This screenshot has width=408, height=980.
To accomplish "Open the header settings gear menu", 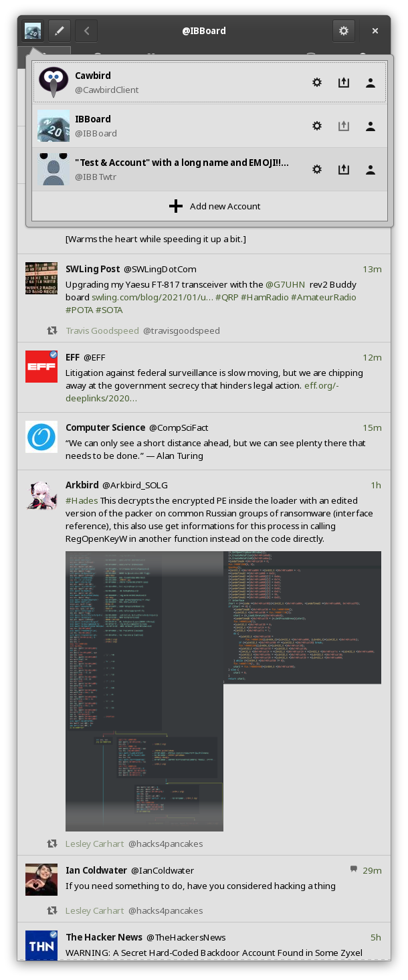I will pyautogui.click(x=344, y=31).
